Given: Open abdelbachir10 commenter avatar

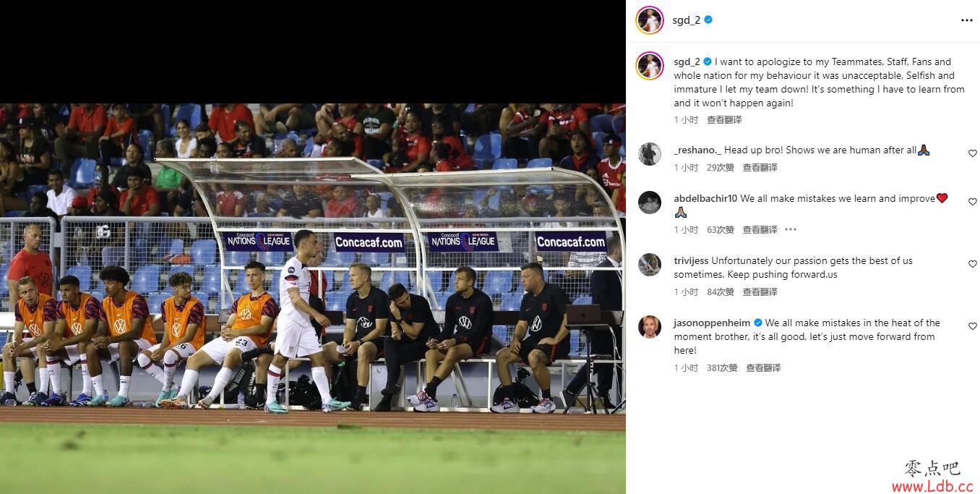Looking at the screenshot, I should coord(650,203).
